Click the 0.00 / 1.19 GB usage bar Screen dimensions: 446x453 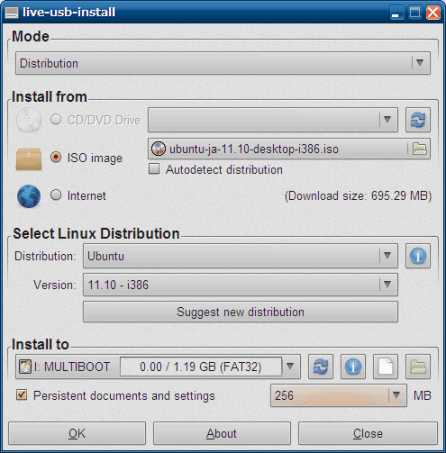201,367
